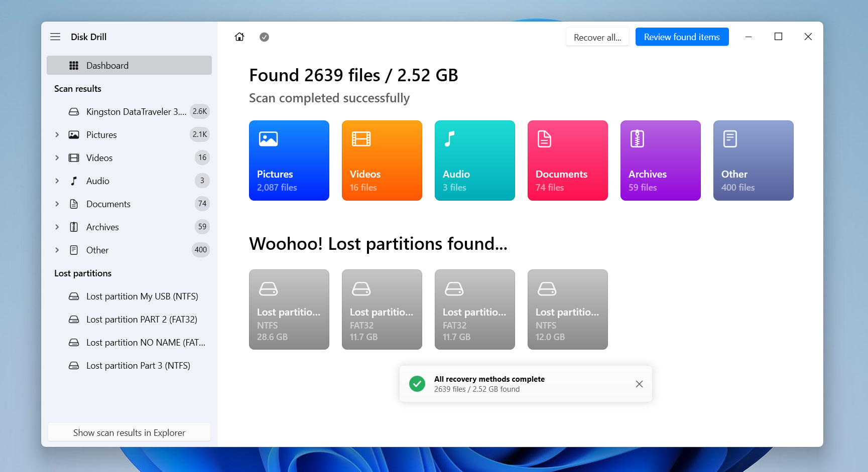Click the Pictures icon in sidebar

[74, 134]
